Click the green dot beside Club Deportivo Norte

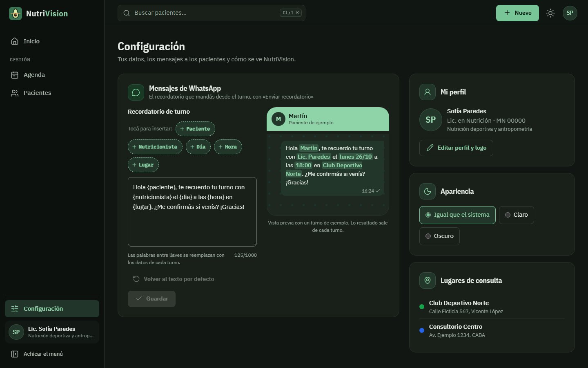[x=422, y=307]
